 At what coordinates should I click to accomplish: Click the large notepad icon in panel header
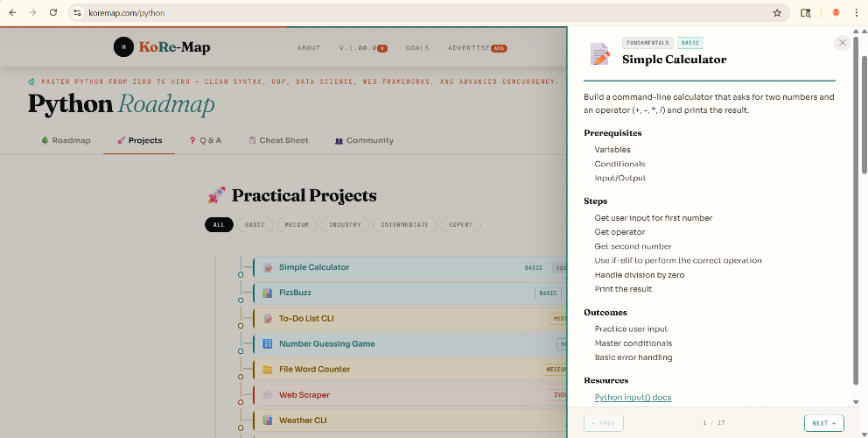coord(600,53)
